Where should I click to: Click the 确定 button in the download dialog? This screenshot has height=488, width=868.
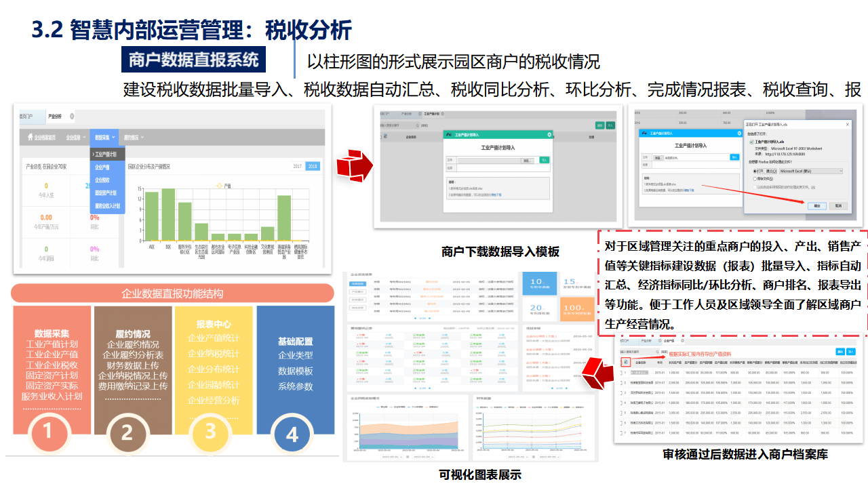tap(817, 206)
